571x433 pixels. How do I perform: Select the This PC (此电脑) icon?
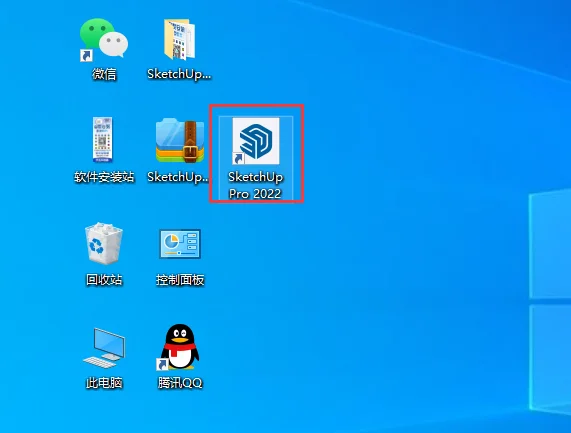(104, 348)
